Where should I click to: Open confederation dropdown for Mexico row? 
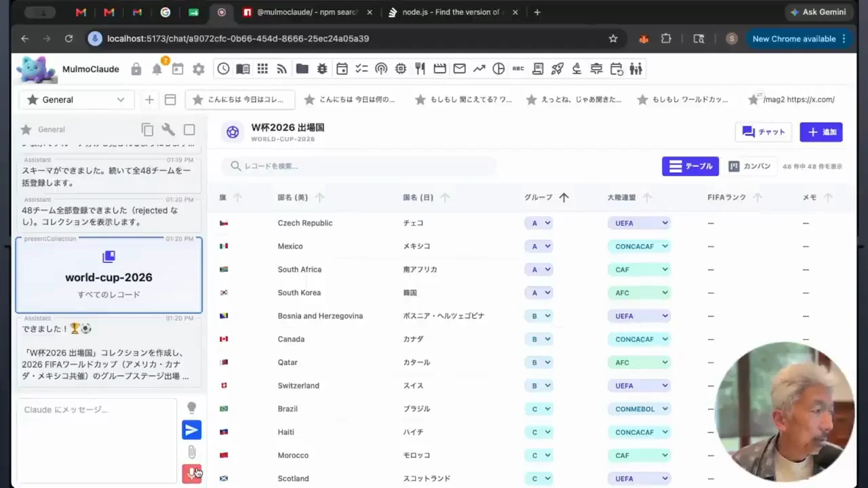tap(639, 246)
